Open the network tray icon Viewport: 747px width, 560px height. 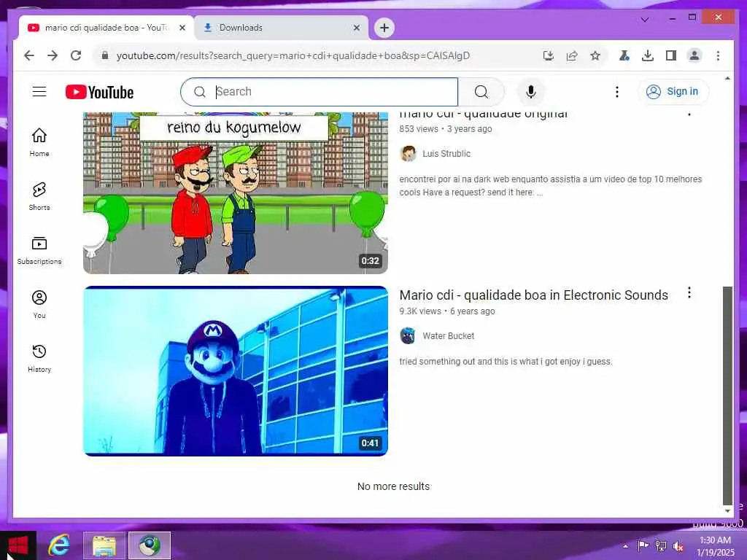[661, 546]
